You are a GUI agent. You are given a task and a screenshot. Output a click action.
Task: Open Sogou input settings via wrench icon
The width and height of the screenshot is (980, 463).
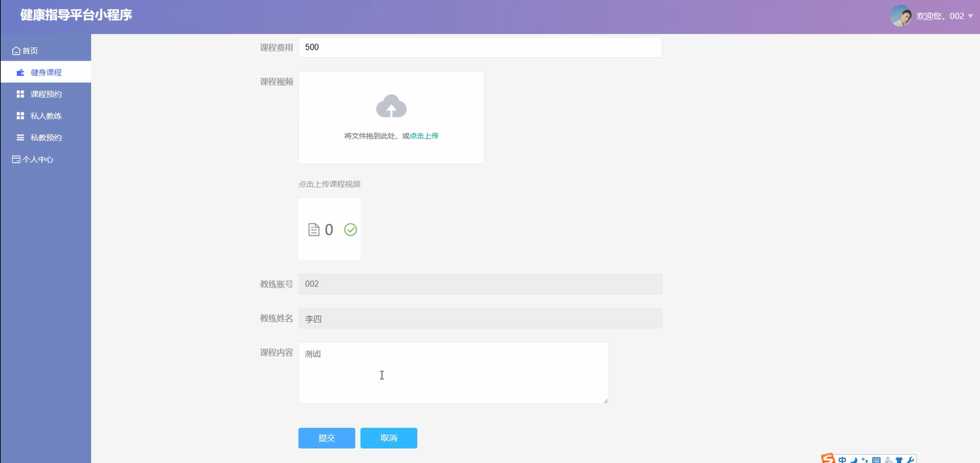pyautogui.click(x=911, y=460)
